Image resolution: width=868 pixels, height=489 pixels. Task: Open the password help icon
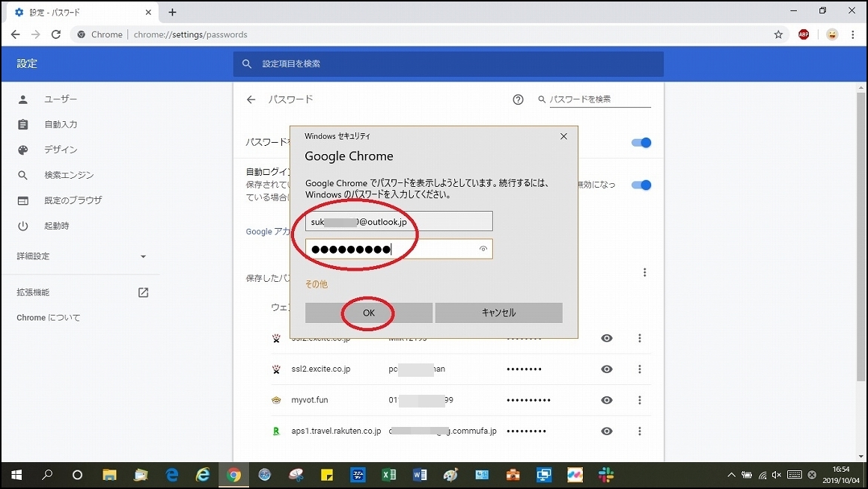pos(518,99)
